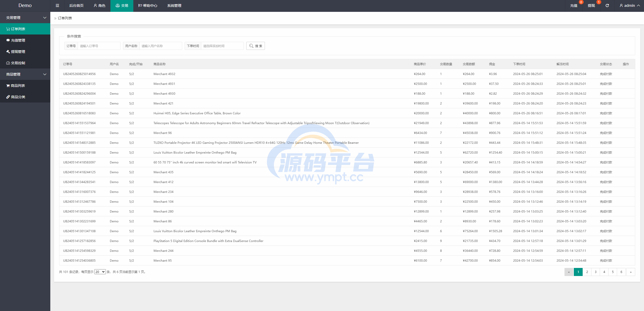The width and height of the screenshot is (644, 311).
Task: Click the 交易控制 dashboard icon
Action: tap(8, 63)
